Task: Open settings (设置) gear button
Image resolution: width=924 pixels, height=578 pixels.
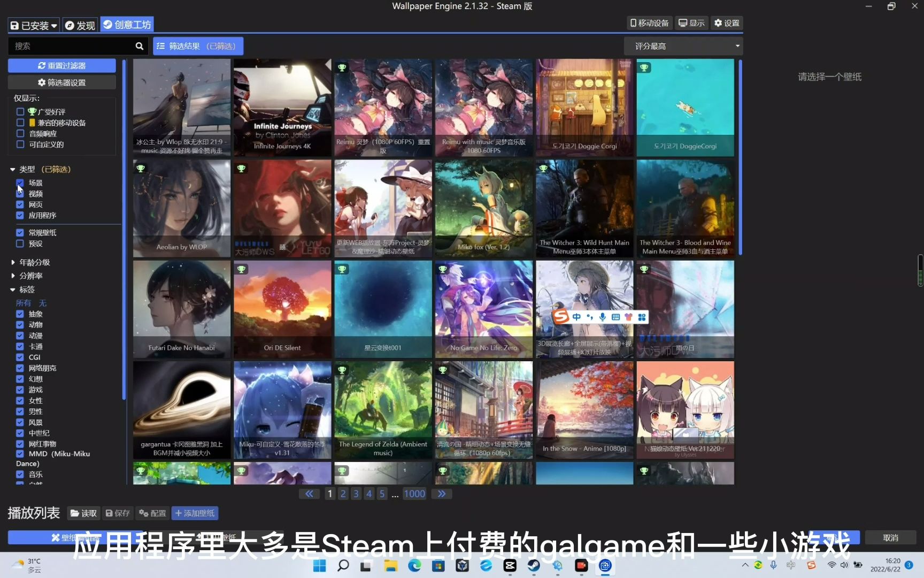Action: (727, 23)
